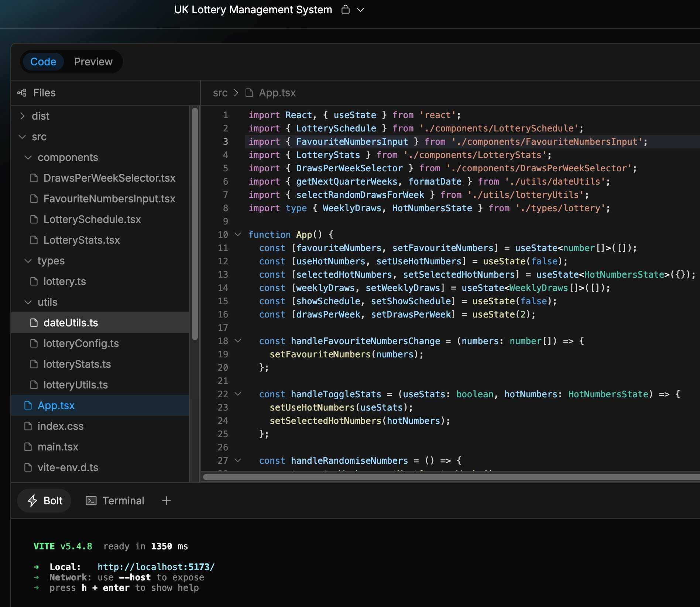Select the Terminal tab
The width and height of the screenshot is (700, 607).
[x=115, y=501]
